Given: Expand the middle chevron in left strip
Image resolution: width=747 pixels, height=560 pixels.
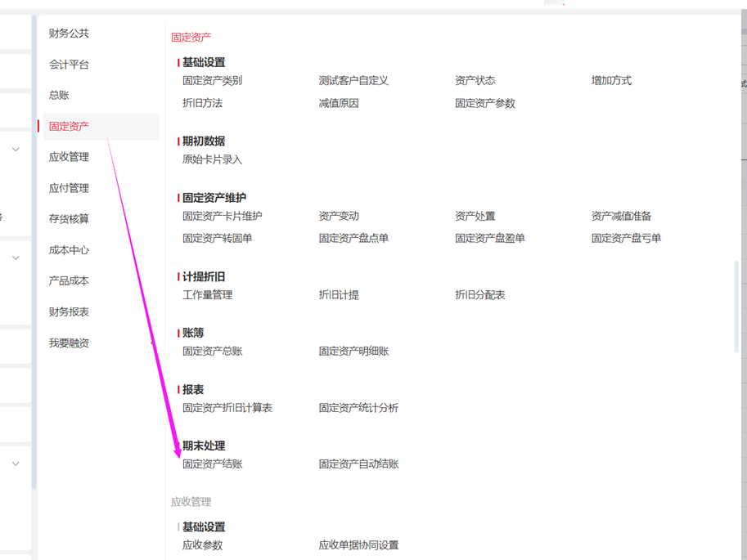Looking at the screenshot, I should [x=16, y=258].
